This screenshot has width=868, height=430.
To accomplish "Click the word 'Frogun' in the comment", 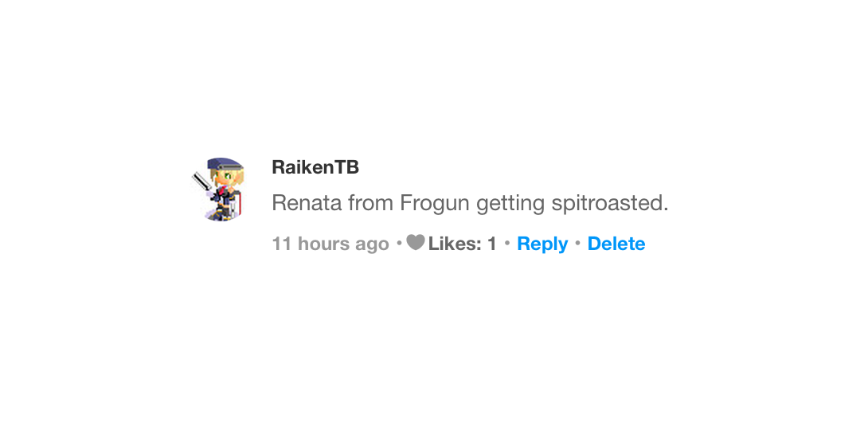I will (435, 203).
